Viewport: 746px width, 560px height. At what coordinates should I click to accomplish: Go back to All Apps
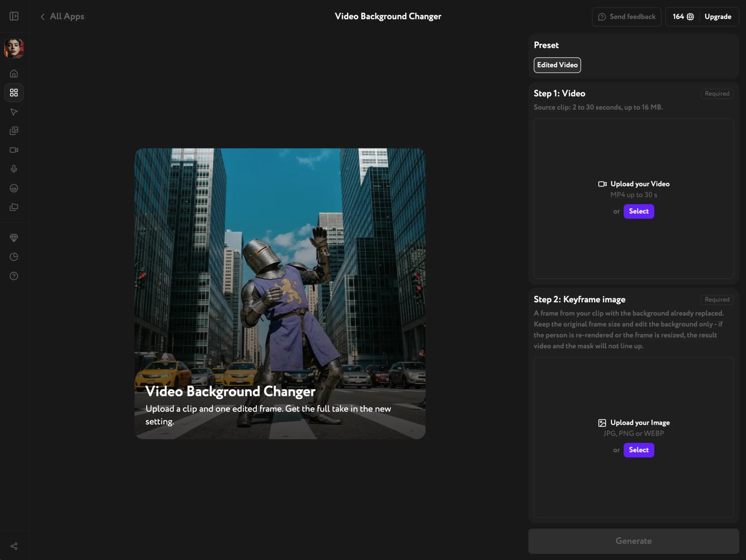click(x=62, y=16)
